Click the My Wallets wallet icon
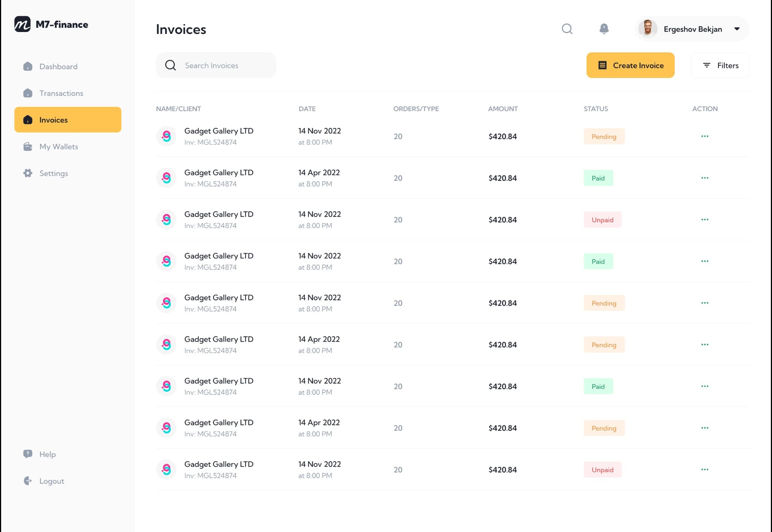Viewport: 772px width, 532px height. coord(28,147)
